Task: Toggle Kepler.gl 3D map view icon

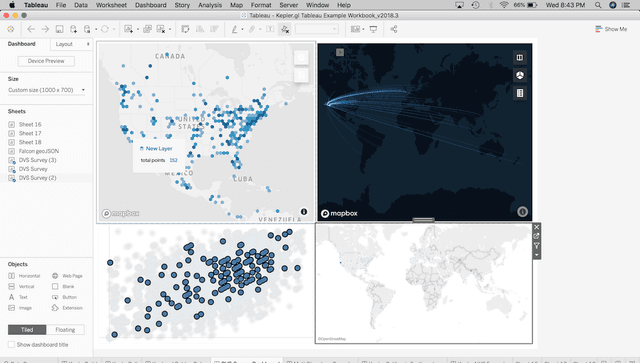Action: (520, 76)
